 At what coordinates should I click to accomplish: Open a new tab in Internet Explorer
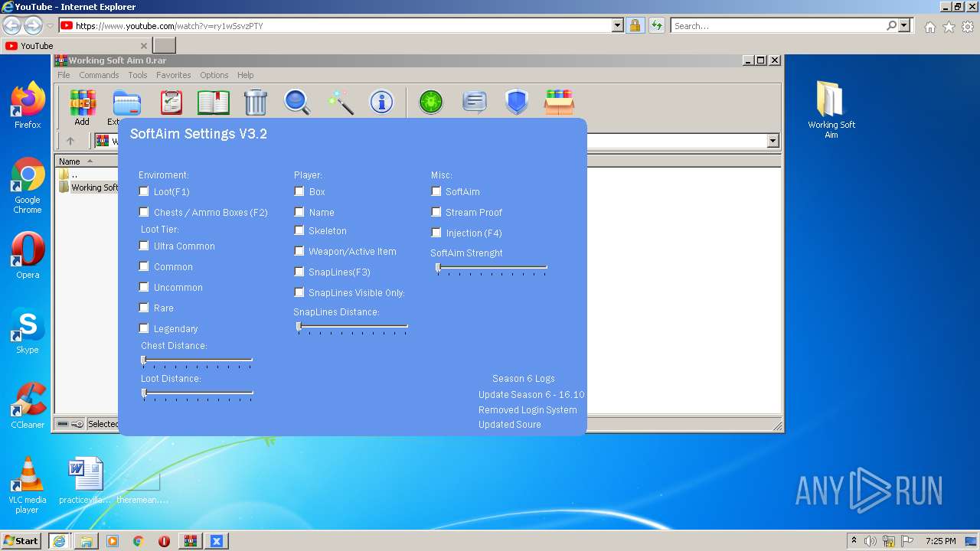point(165,46)
